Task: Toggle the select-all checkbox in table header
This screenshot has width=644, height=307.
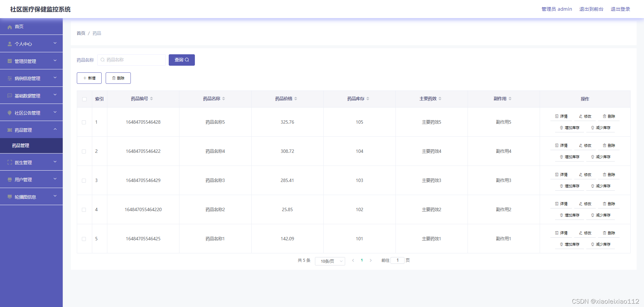Action: [84, 99]
